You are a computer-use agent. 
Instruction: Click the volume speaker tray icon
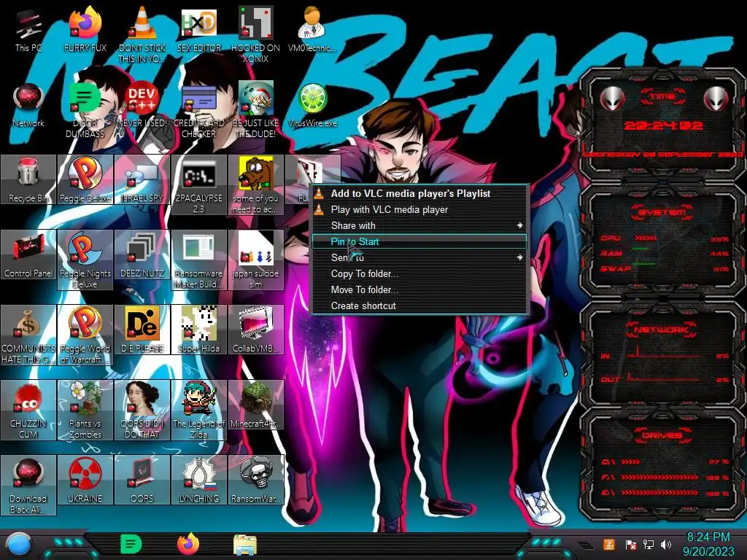click(x=666, y=545)
